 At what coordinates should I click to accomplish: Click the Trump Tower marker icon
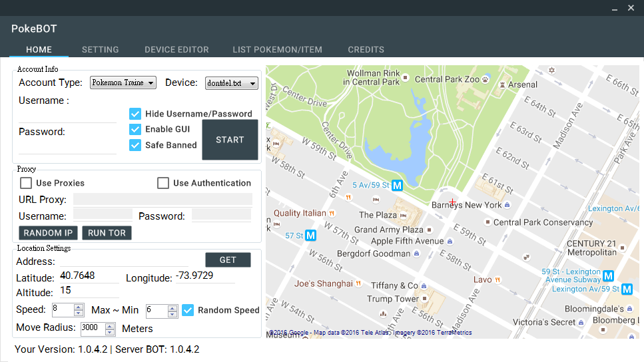click(x=425, y=298)
